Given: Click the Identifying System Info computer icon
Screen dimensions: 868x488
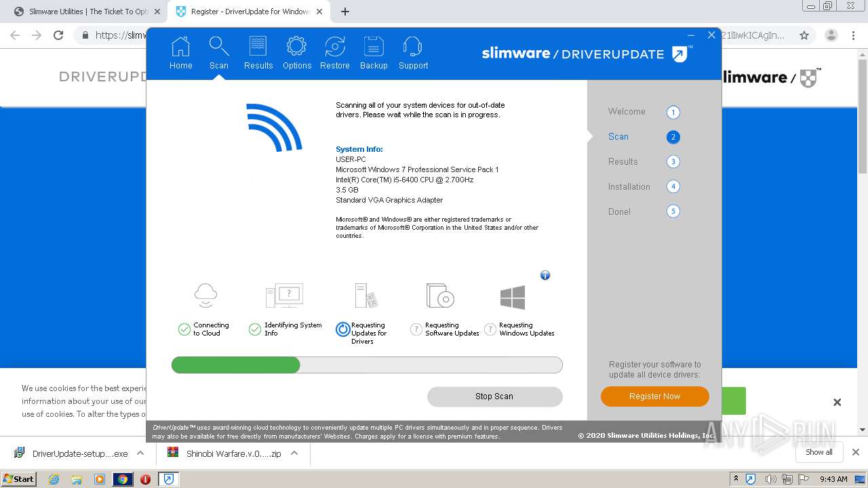Looking at the screenshot, I should coord(284,296).
